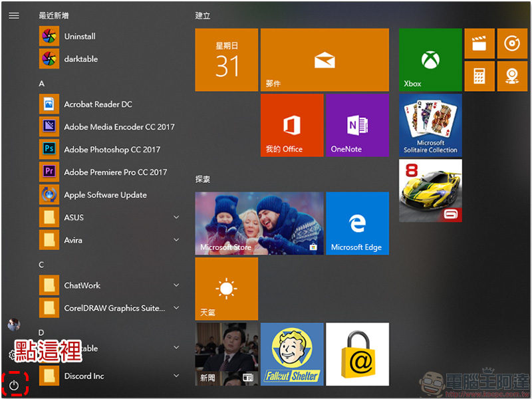The width and height of the screenshot is (532, 399).
Task: Expand the CorelDRAW Graphics Suite chevron
Action: tap(176, 308)
